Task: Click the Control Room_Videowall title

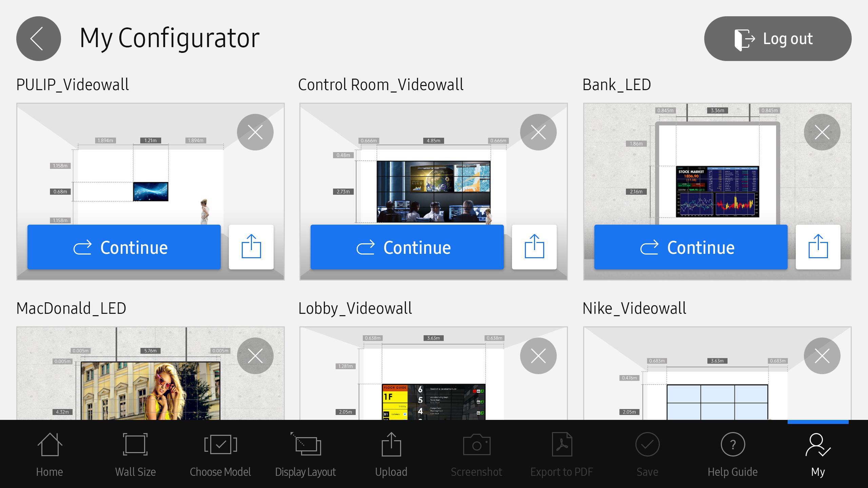Action: (381, 85)
